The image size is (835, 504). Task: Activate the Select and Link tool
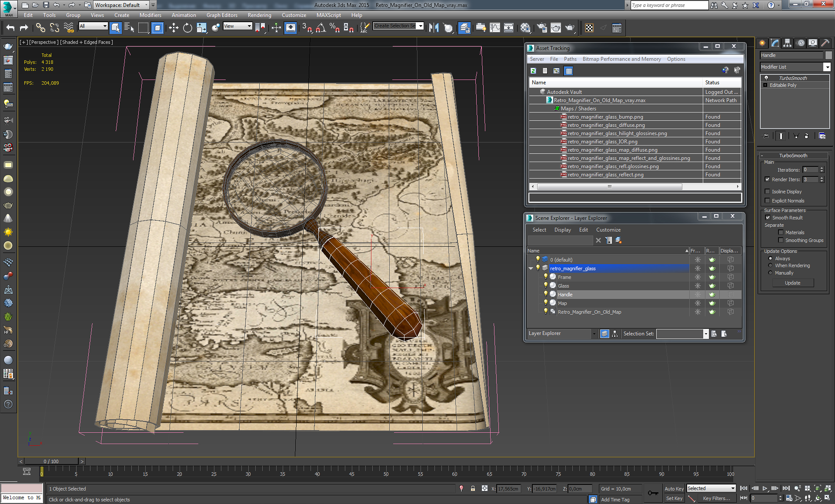(40, 28)
